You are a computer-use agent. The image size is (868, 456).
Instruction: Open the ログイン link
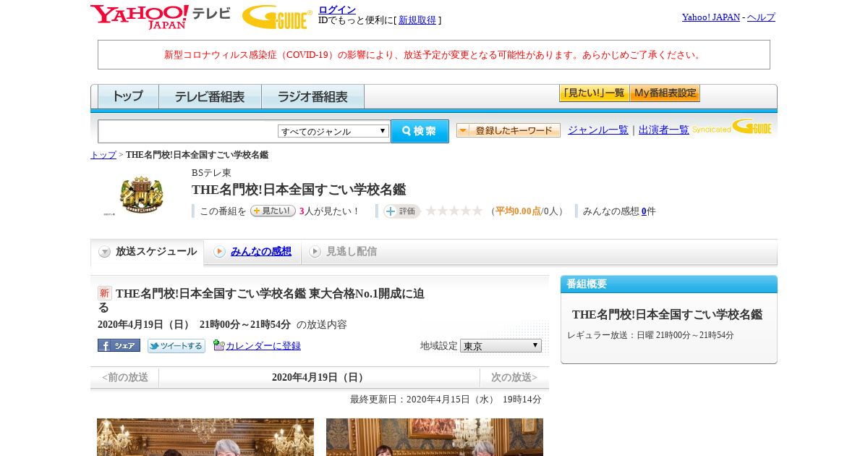337,9
